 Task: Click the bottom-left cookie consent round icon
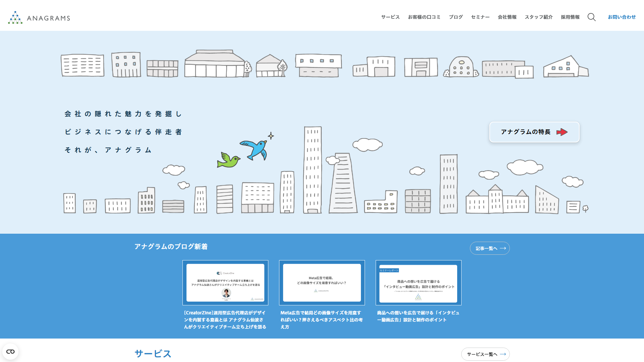(10, 352)
